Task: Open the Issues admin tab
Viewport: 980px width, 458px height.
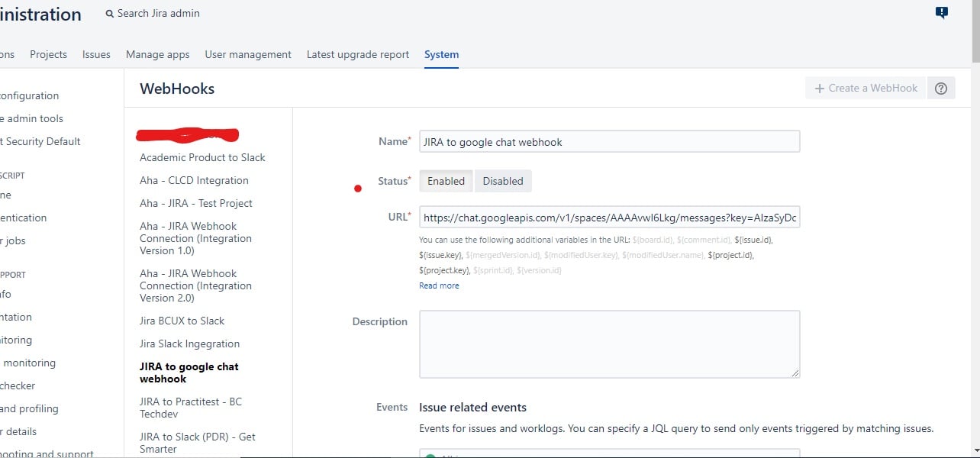Action: (96, 54)
